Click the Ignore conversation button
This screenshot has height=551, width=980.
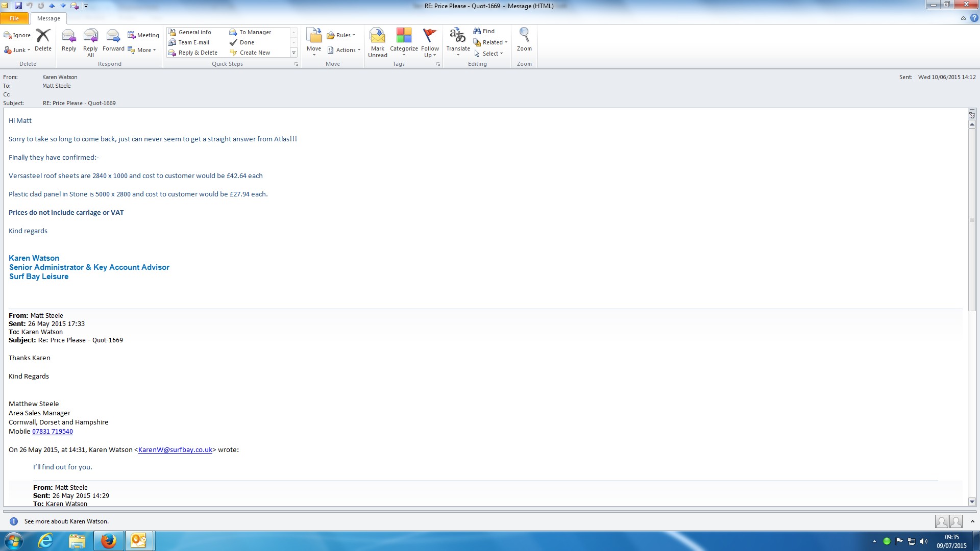pyautogui.click(x=17, y=35)
